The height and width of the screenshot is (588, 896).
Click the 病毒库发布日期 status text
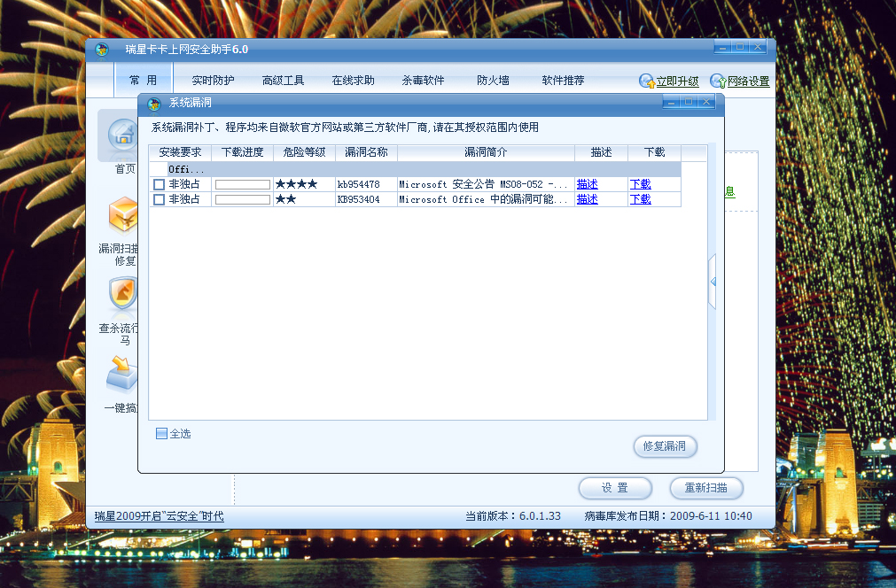pyautogui.click(x=668, y=516)
